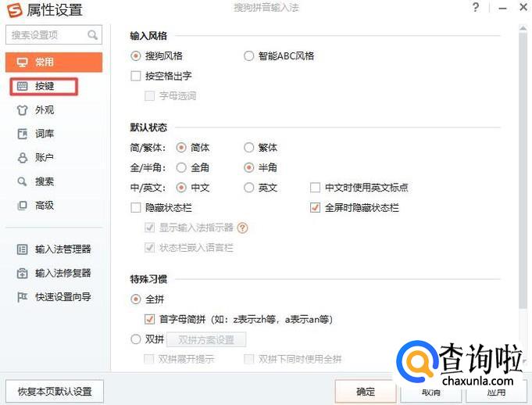Select 简体 radio option

[181, 148]
